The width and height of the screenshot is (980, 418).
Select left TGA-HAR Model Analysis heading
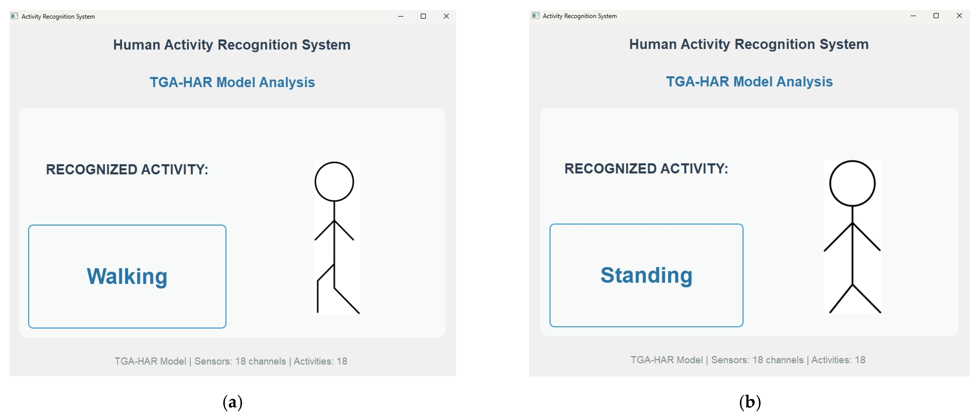click(x=232, y=82)
